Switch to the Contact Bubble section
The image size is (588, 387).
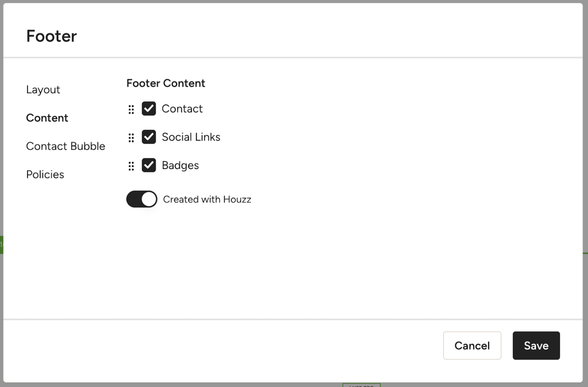click(x=66, y=146)
